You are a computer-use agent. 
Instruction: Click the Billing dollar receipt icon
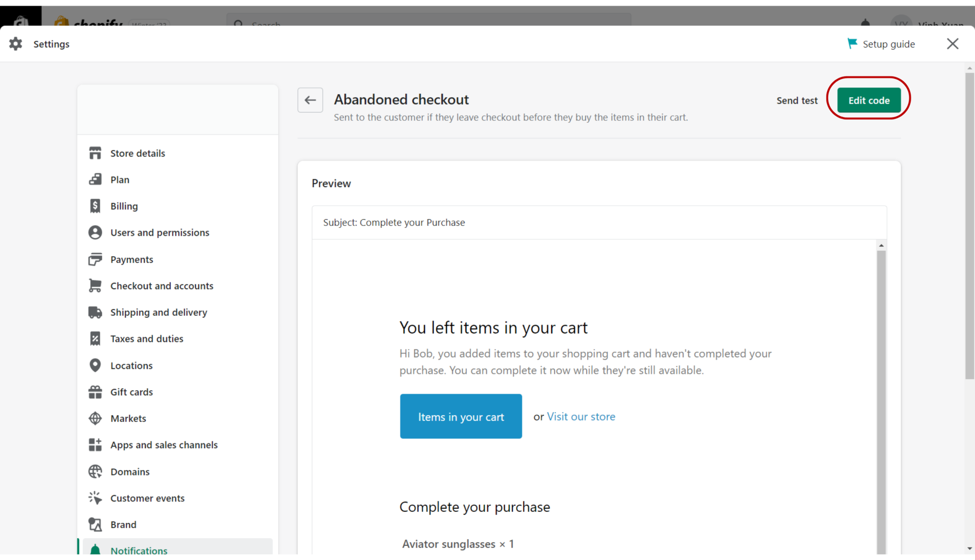click(x=95, y=206)
